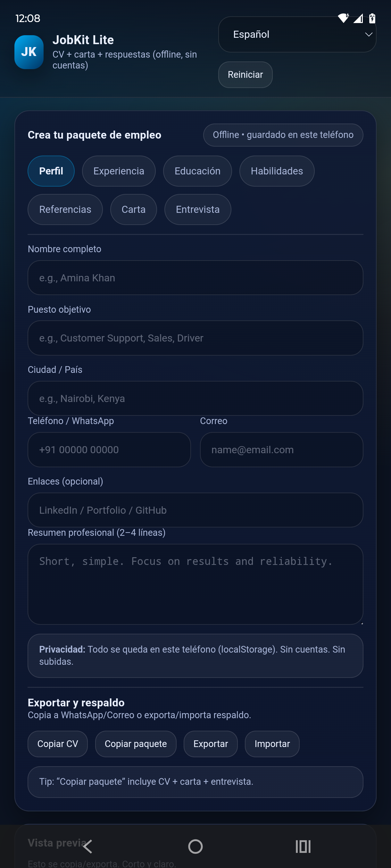
Task: Tap the battery status icon
Action: click(x=372, y=19)
